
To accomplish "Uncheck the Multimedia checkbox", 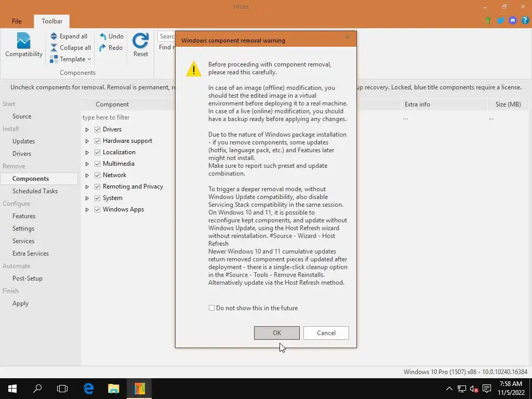I will tap(97, 164).
